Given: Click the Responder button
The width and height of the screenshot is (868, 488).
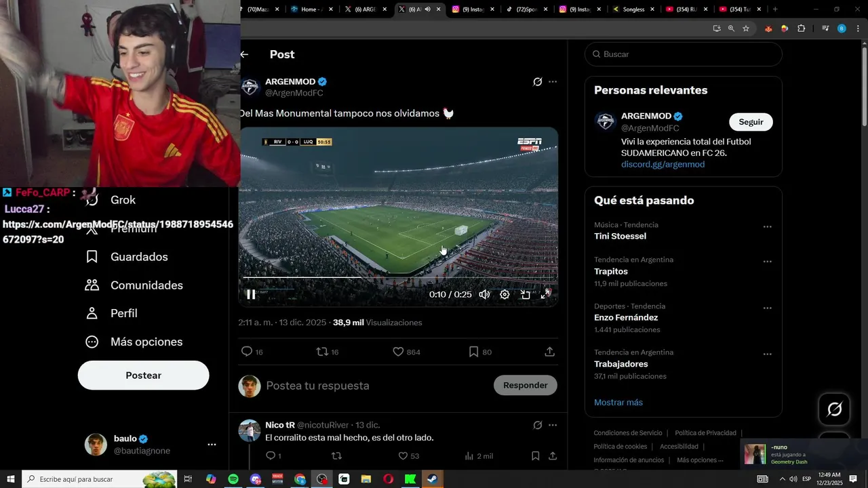Looking at the screenshot, I should (x=526, y=385).
